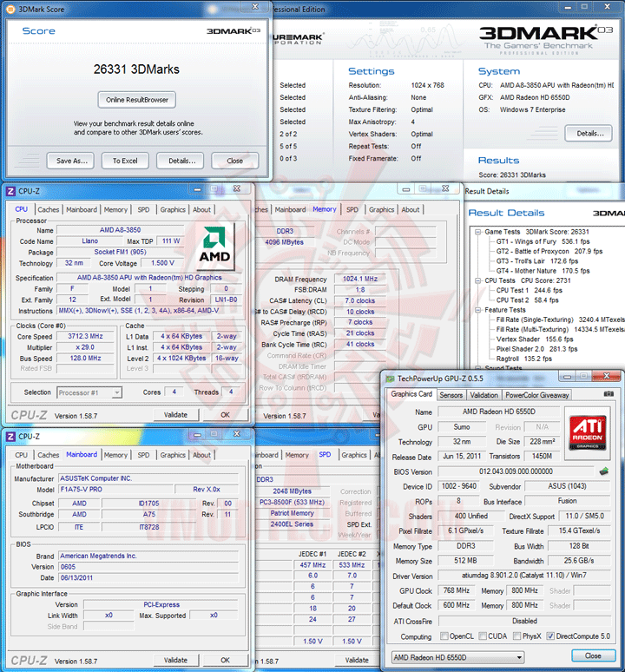Click the BIOS Version field in GPU-Z
Image resolution: width=625 pixels, height=672 pixels.
[x=516, y=471]
